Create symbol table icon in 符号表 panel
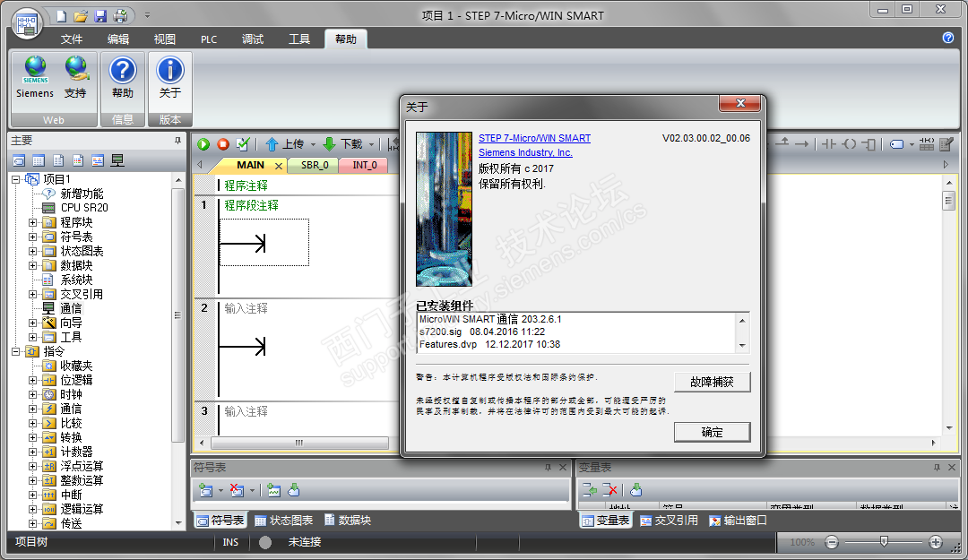The width and height of the screenshot is (968, 560). [206, 490]
